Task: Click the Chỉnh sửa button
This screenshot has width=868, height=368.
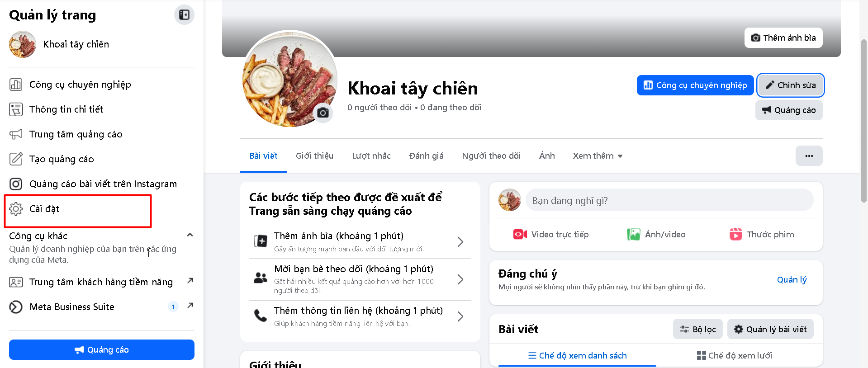Action: (790, 85)
